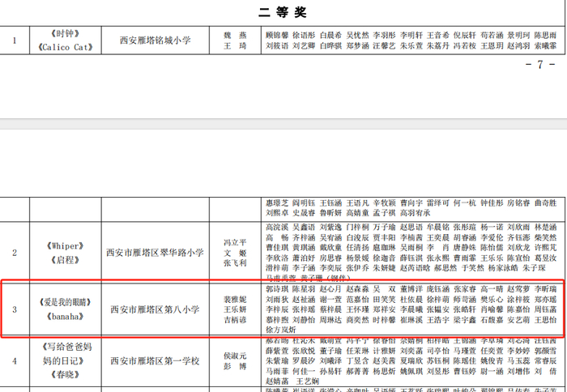Click school name 西安市雁塔区第一学校

coord(156,361)
